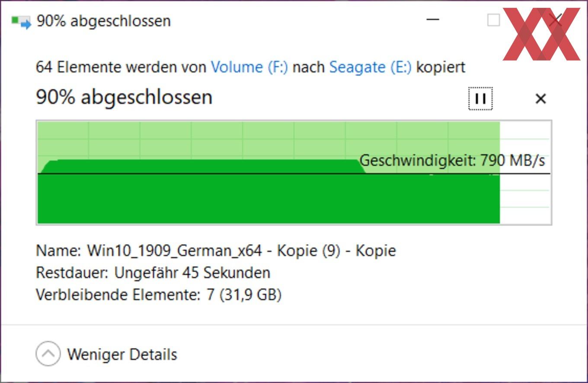Click the title bar text 90% abgeschlossen
588x383 pixels.
[x=104, y=21]
